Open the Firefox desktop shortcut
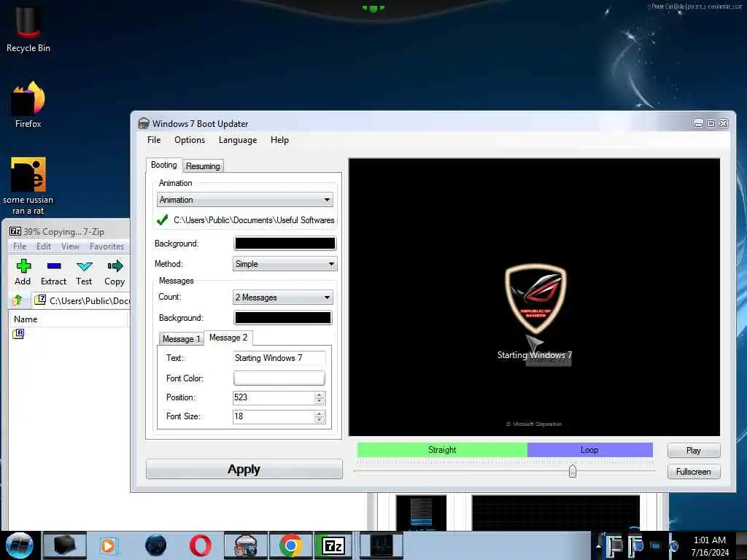 [28, 105]
